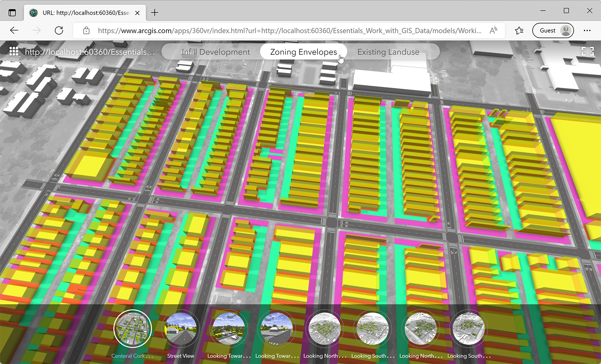Toggle the favorites star in the address bar
This screenshot has height=364, width=601.
click(519, 30)
